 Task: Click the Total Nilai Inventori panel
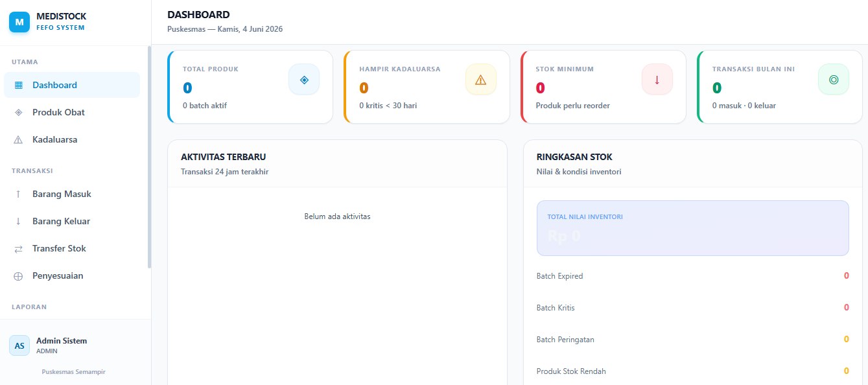(x=693, y=227)
